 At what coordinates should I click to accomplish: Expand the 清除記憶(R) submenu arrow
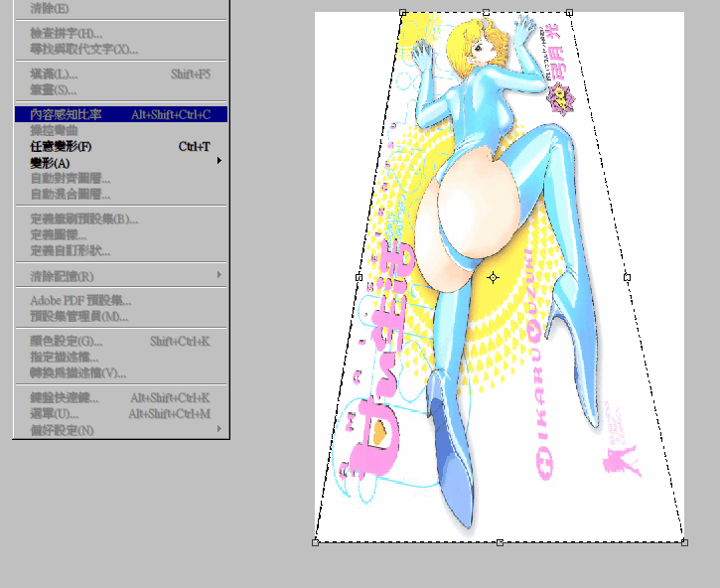(219, 275)
